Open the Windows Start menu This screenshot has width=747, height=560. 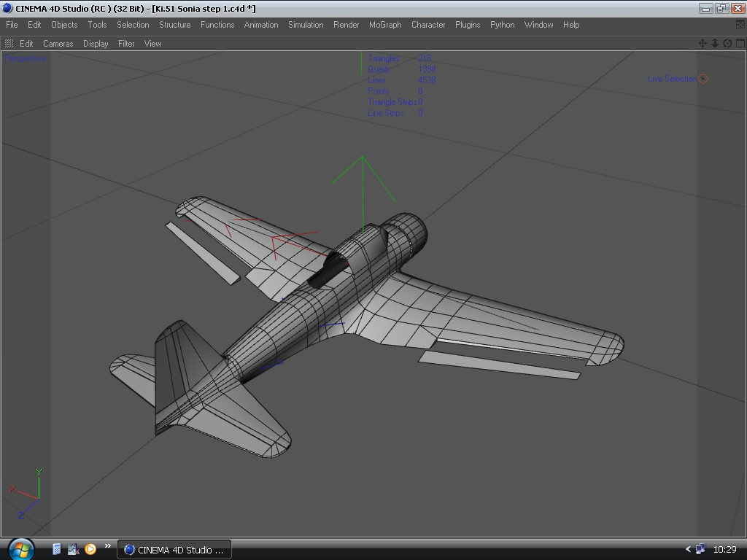point(21,550)
